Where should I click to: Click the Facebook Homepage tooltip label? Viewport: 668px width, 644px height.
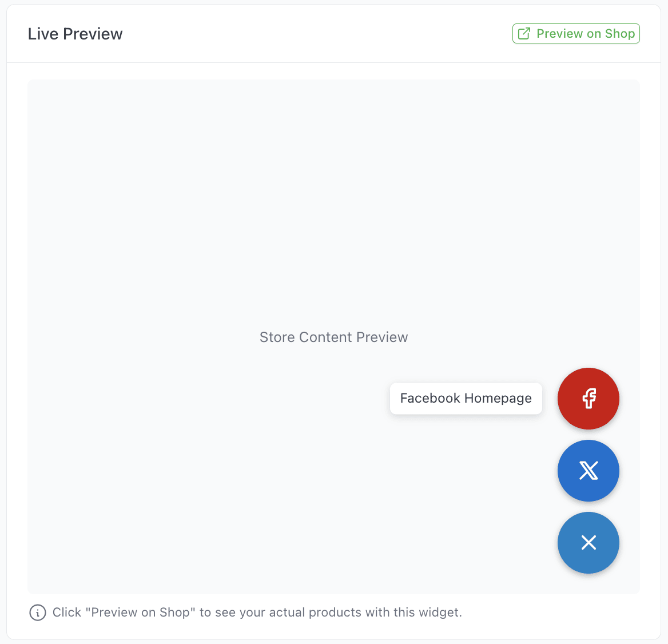(x=466, y=398)
